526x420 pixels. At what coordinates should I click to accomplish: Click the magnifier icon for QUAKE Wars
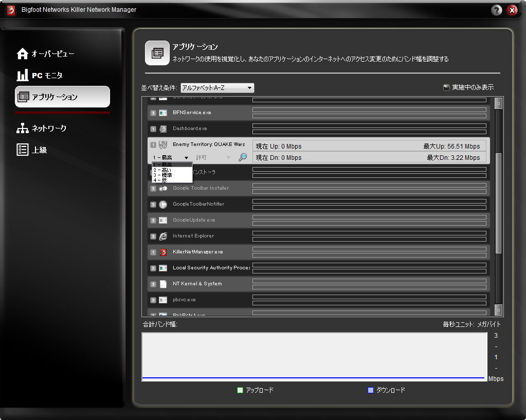click(243, 157)
